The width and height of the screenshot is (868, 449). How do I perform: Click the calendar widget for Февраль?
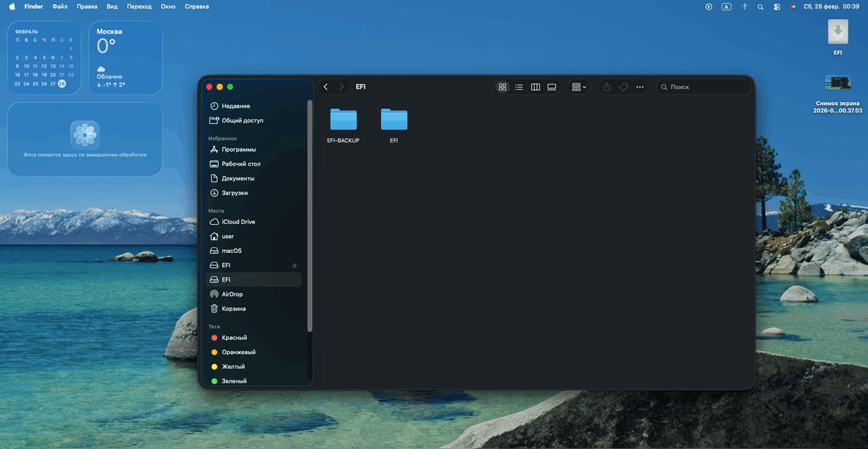44,58
